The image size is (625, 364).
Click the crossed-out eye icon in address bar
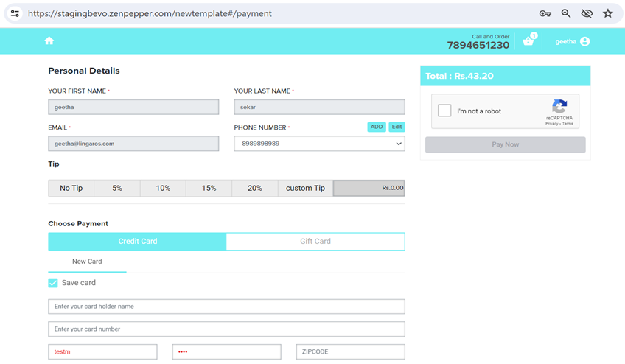coord(587,13)
